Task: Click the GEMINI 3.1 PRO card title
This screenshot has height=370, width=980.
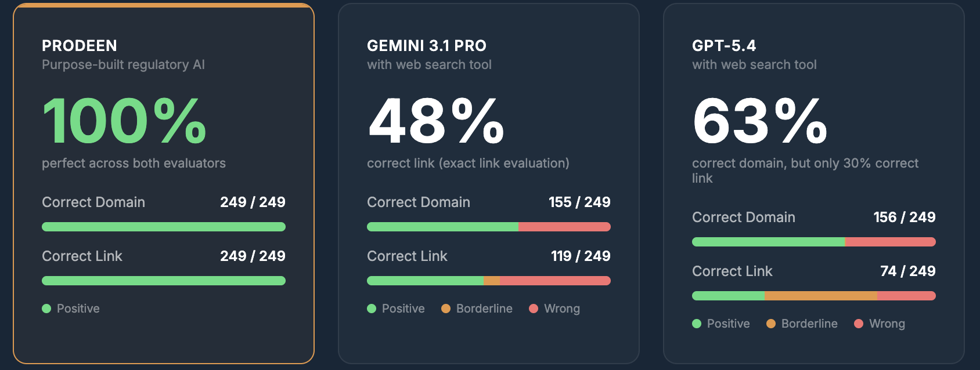Action: (x=427, y=46)
